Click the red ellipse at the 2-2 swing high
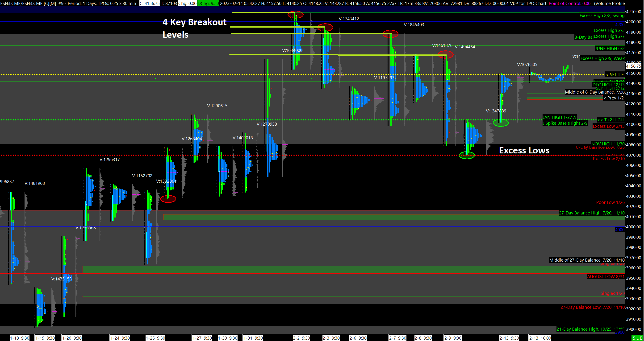Viewport: 644px width, 341px height. click(295, 14)
